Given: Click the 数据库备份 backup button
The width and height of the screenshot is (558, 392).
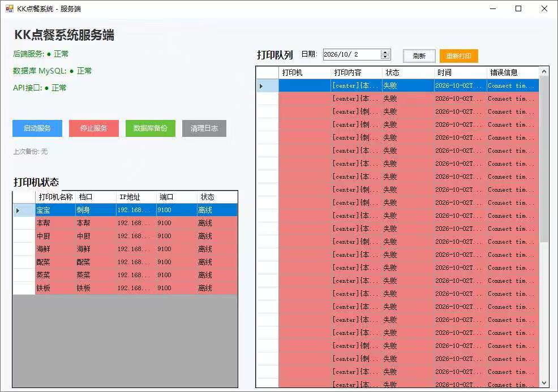Looking at the screenshot, I should (x=151, y=128).
